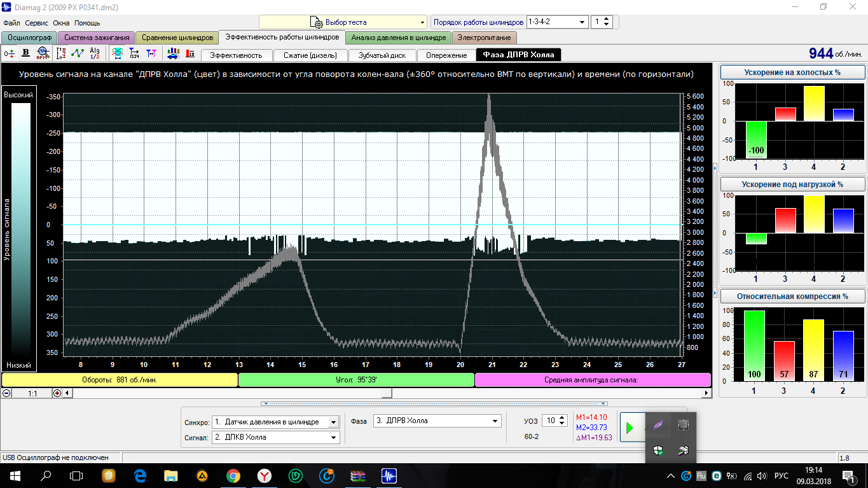Click the Ускорение на холостых % header

(792, 73)
